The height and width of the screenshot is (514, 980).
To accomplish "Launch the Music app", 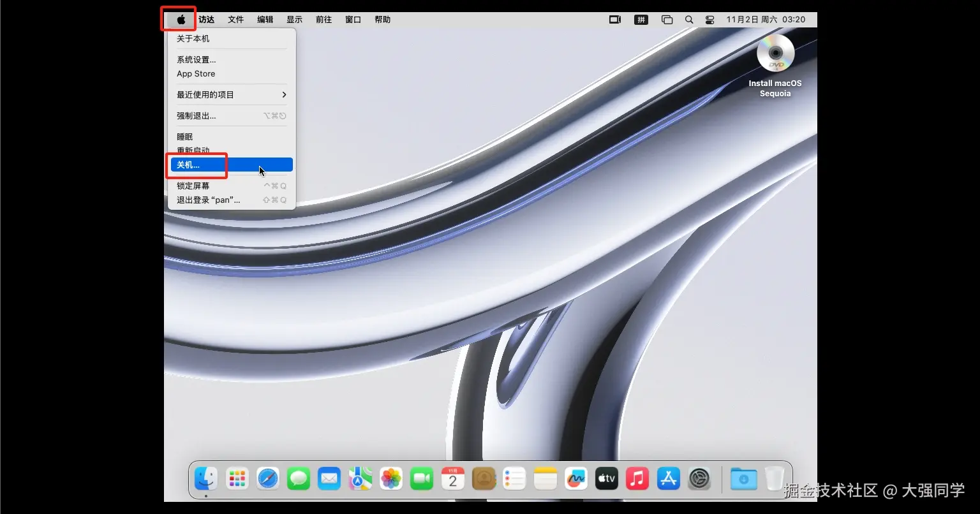I will 637,478.
